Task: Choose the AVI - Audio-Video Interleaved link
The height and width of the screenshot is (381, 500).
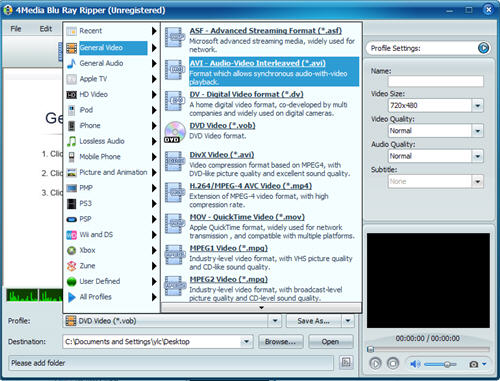Action: (x=257, y=63)
